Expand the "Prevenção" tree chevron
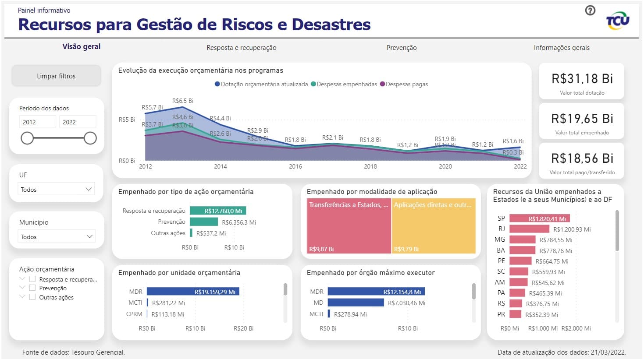 [22, 288]
